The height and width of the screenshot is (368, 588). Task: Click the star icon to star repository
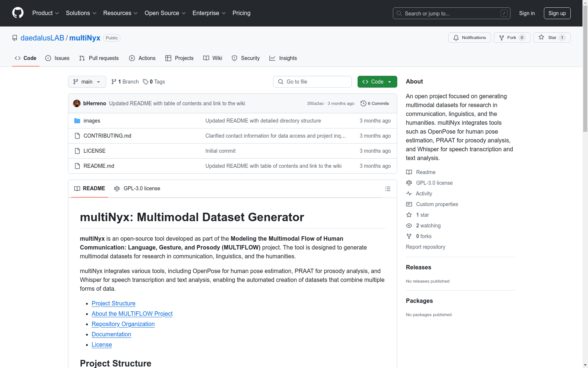(541, 37)
